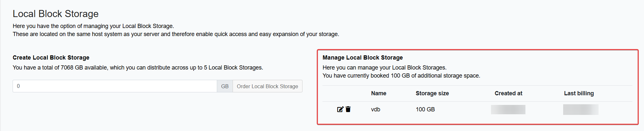Click the blurred Last billing value

[581, 109]
